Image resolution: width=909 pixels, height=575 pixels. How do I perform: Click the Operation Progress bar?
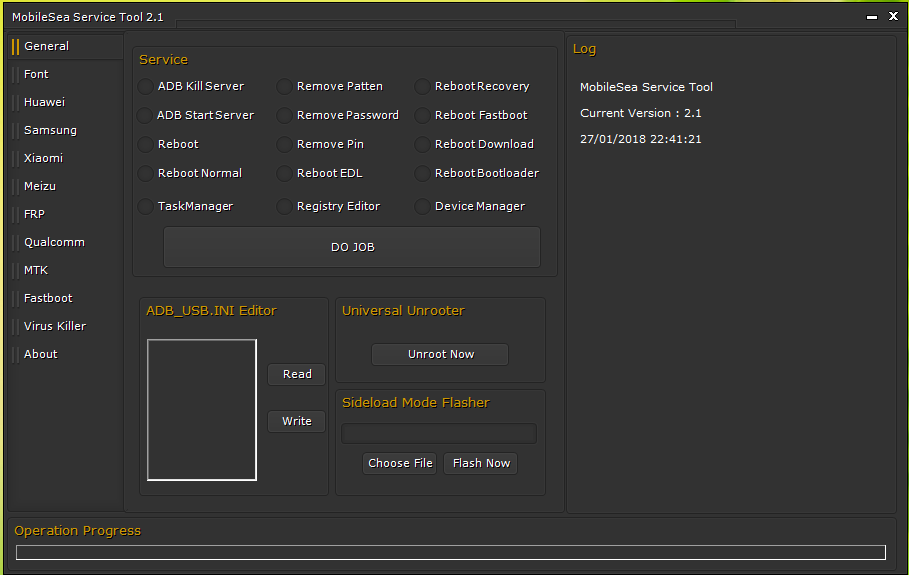pyautogui.click(x=451, y=552)
